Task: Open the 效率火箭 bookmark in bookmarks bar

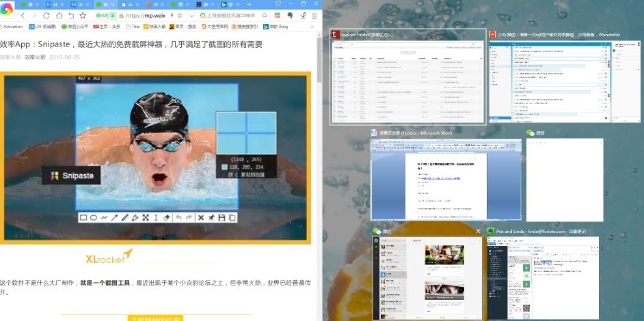Action: (155, 27)
